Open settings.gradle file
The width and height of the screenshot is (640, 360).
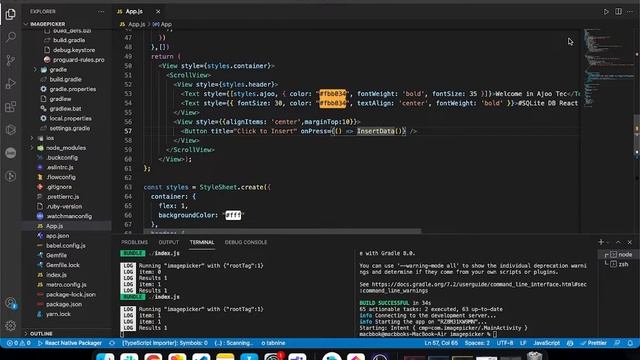tap(69, 128)
